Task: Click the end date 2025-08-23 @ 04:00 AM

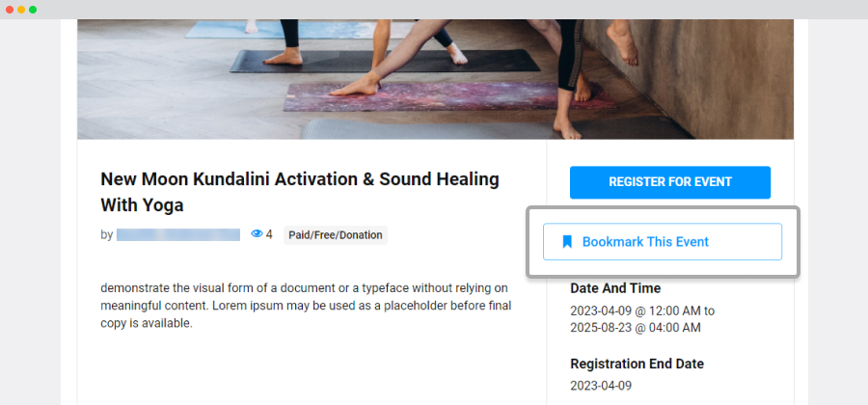Action: tap(636, 327)
